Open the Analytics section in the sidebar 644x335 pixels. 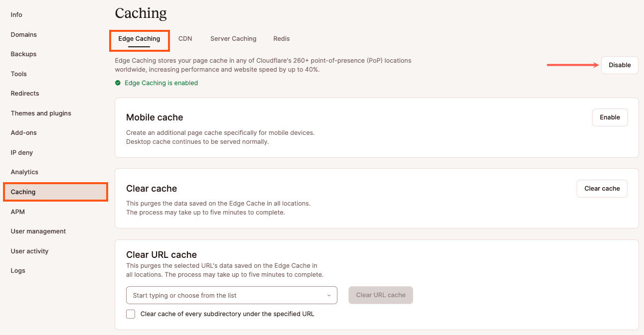pyautogui.click(x=24, y=172)
